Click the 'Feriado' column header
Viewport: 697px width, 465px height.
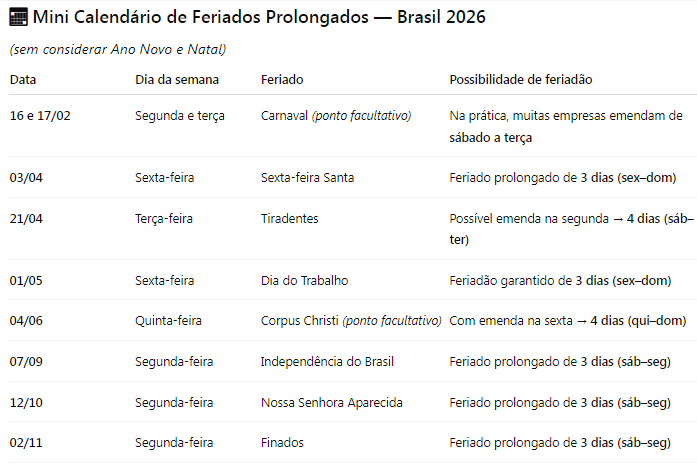(282, 80)
